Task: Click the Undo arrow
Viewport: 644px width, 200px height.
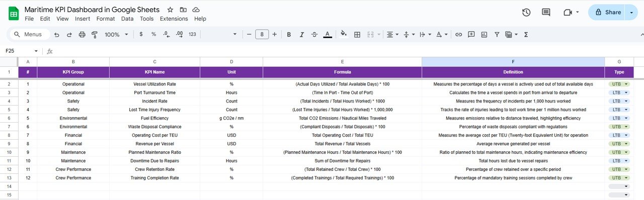Action: [x=56, y=35]
